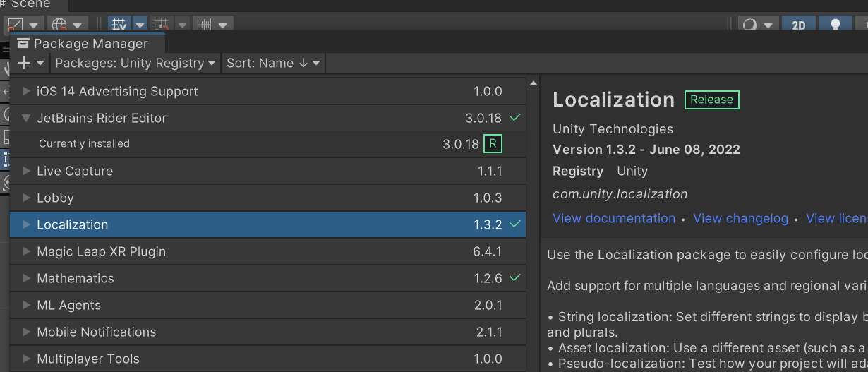
Task: Click ML Agents version 2.0.1
Action: [x=488, y=305]
